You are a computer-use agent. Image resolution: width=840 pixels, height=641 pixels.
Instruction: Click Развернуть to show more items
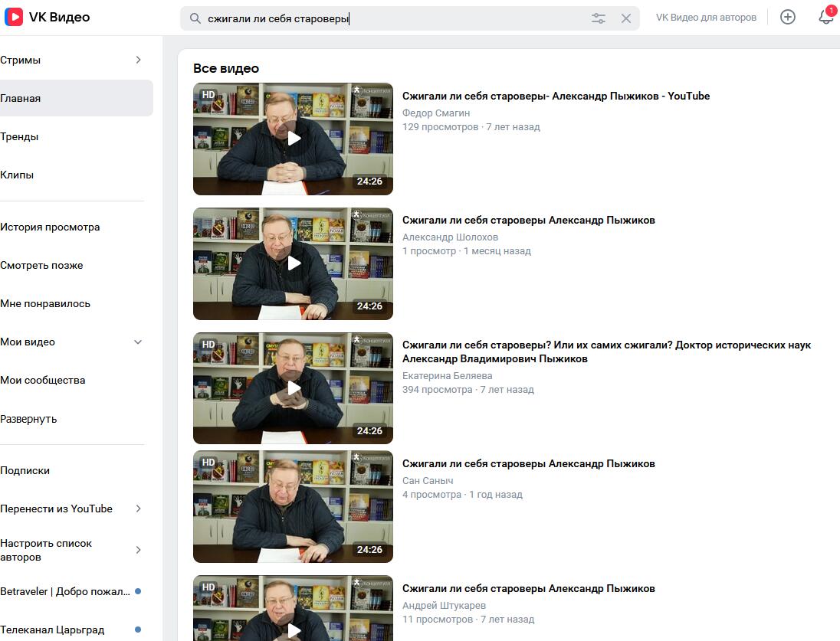(x=28, y=419)
